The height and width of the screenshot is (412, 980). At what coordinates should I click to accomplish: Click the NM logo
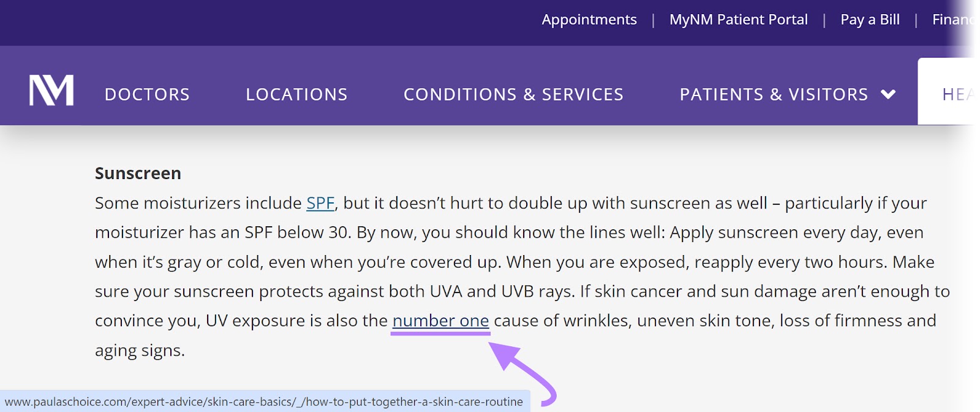click(50, 91)
